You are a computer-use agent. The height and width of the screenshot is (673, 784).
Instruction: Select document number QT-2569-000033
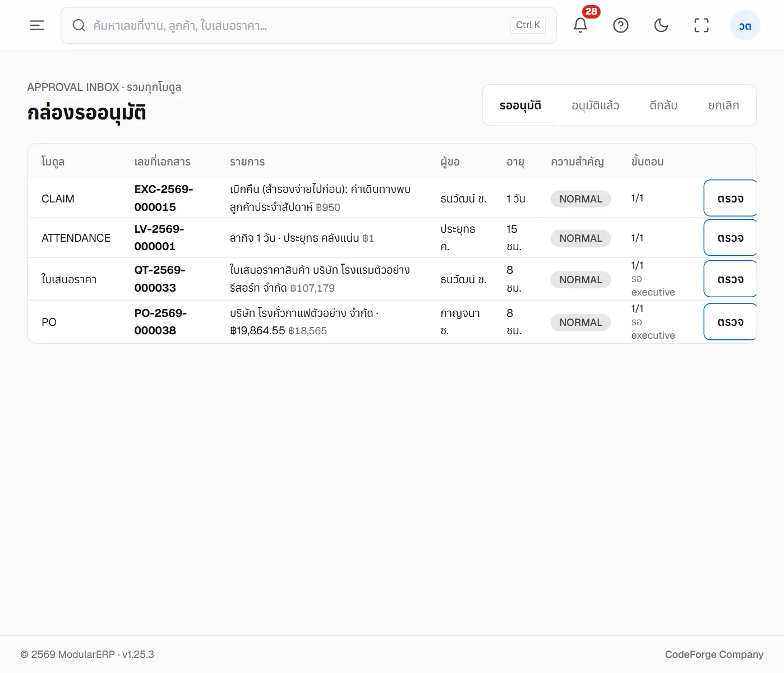click(x=160, y=279)
